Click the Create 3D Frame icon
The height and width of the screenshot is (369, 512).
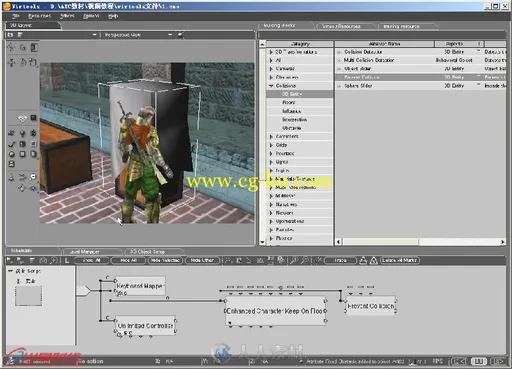click(33, 133)
